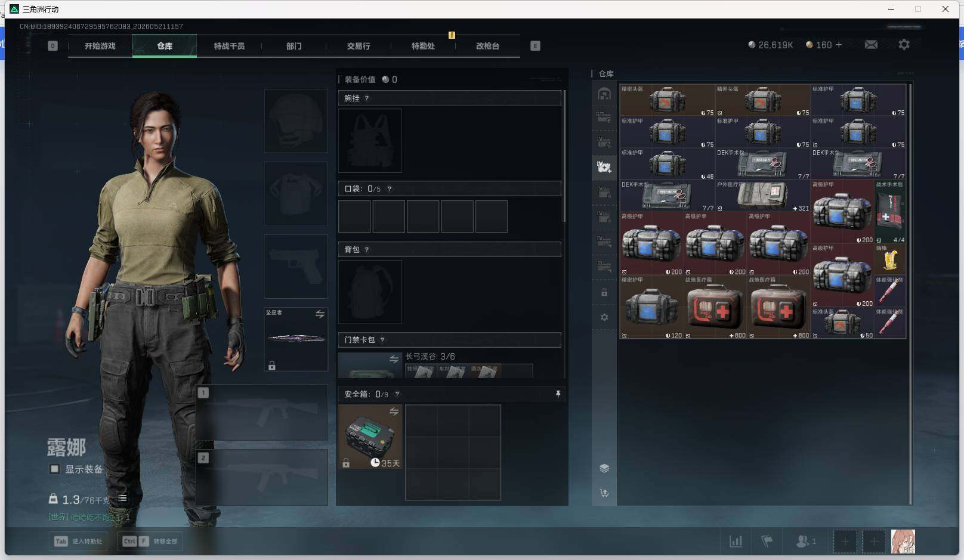Switch to the 开始游戏 tab
This screenshot has height=560, width=964.
100,46
